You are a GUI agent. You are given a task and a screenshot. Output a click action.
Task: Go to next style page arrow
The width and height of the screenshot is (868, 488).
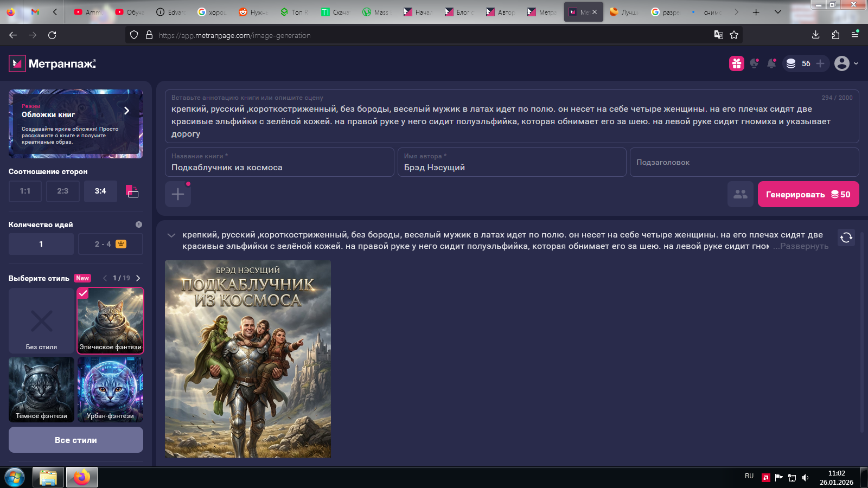138,278
